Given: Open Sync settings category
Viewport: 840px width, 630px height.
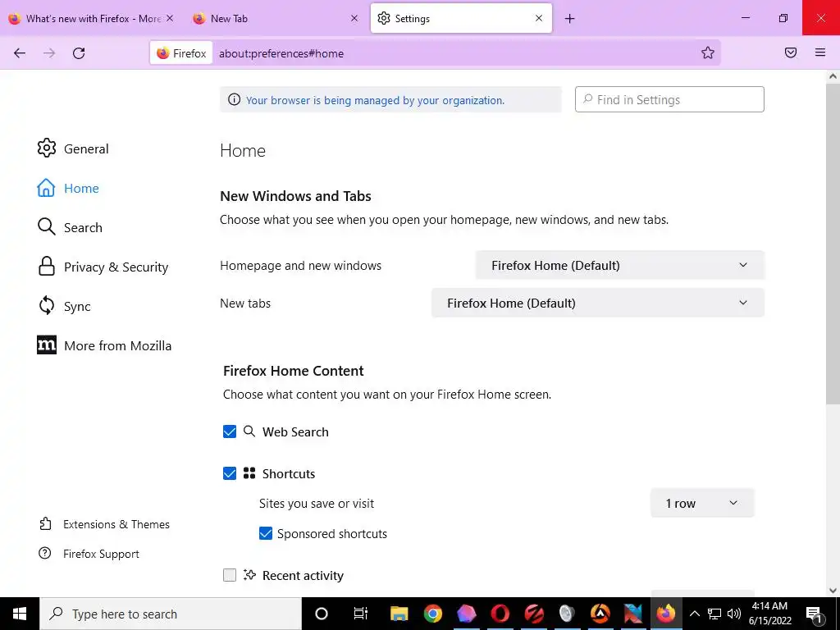Looking at the screenshot, I should [x=64, y=306].
